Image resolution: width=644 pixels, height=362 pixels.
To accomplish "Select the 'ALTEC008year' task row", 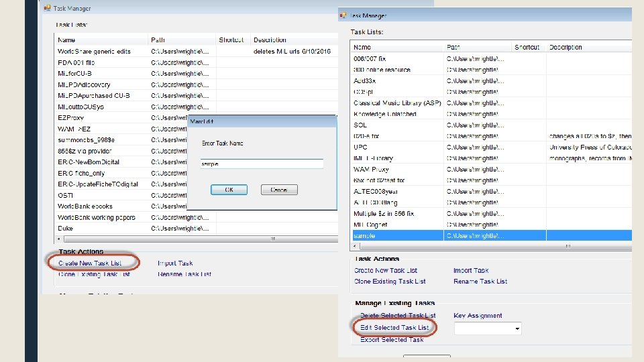I will point(492,191).
